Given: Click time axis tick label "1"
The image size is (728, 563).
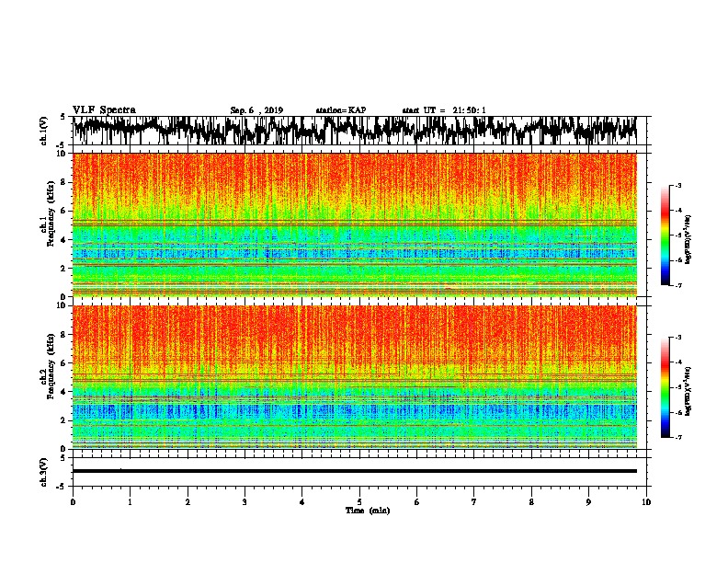Looking at the screenshot, I should coord(131,502).
